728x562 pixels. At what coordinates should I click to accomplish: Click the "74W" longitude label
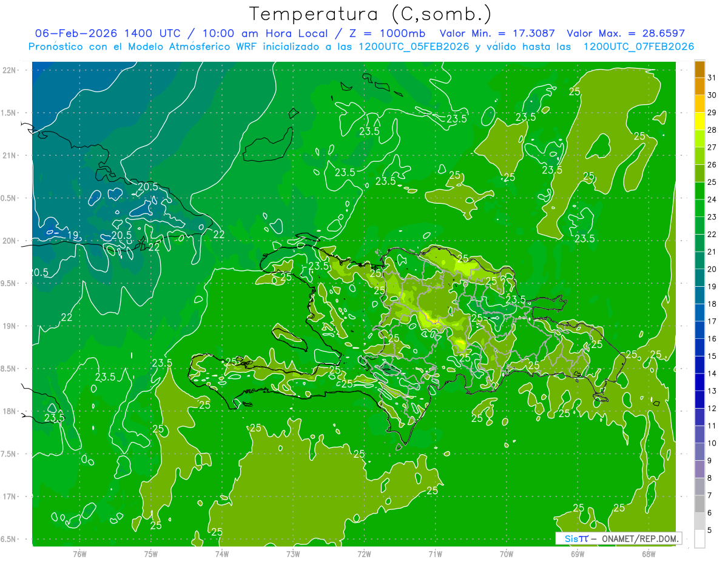point(221,554)
